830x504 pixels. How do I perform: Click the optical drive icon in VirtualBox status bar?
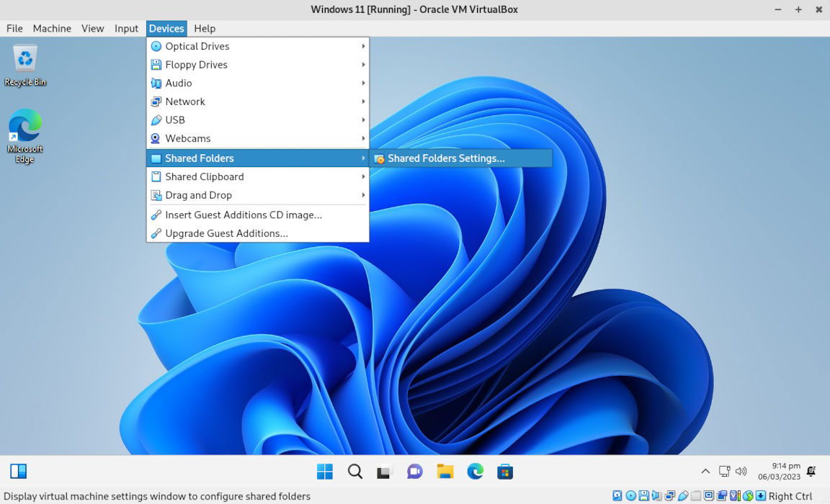point(632,496)
